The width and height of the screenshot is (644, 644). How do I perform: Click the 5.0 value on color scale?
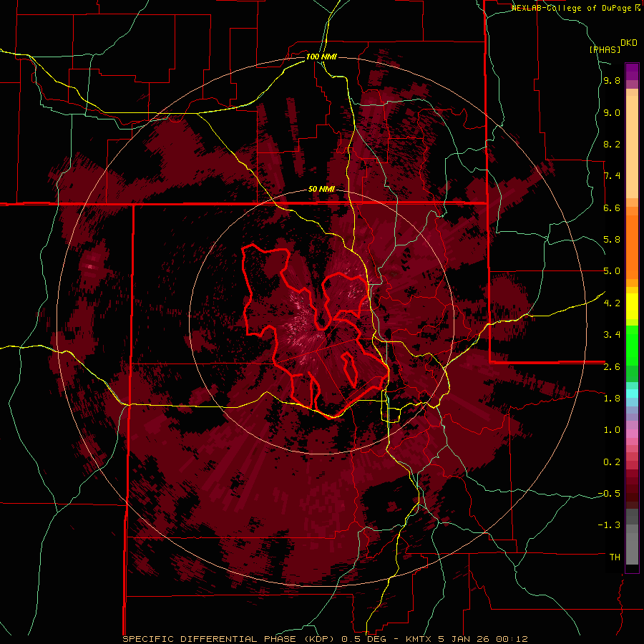[612, 271]
